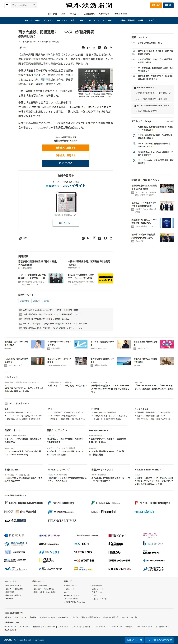Open the LIVE menu item
This screenshot has height=644, width=178.
[63, 14]
